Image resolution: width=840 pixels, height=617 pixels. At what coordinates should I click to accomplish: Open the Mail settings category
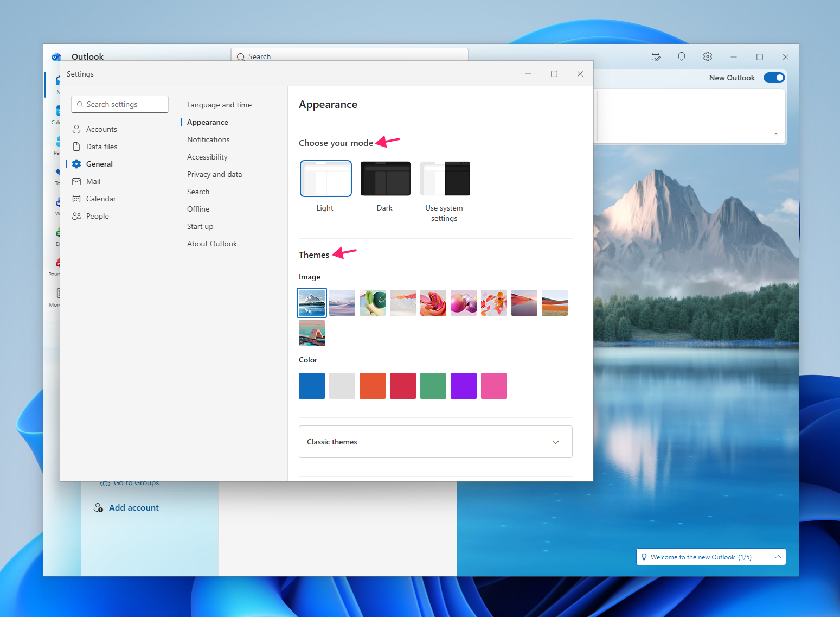coord(93,181)
